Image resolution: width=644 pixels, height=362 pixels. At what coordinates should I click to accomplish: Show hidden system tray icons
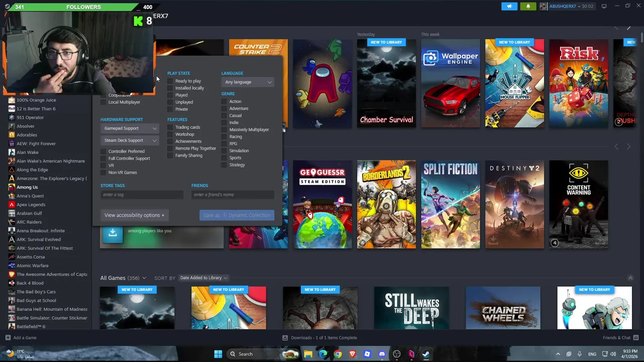557,354
